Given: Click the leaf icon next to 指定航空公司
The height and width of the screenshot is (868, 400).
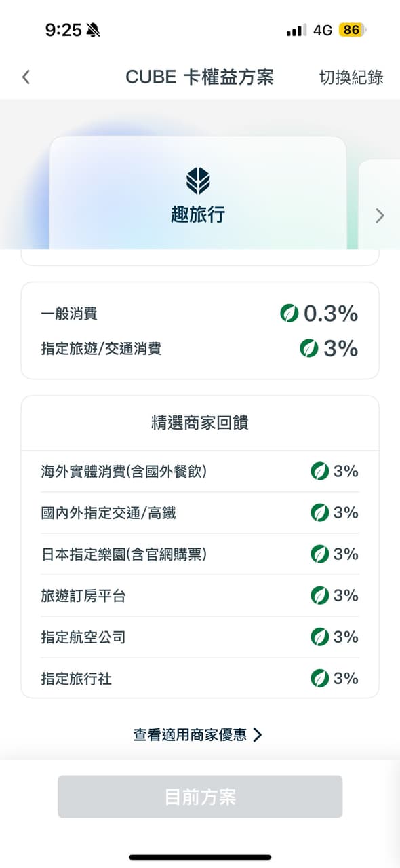Looking at the screenshot, I should point(319,637).
